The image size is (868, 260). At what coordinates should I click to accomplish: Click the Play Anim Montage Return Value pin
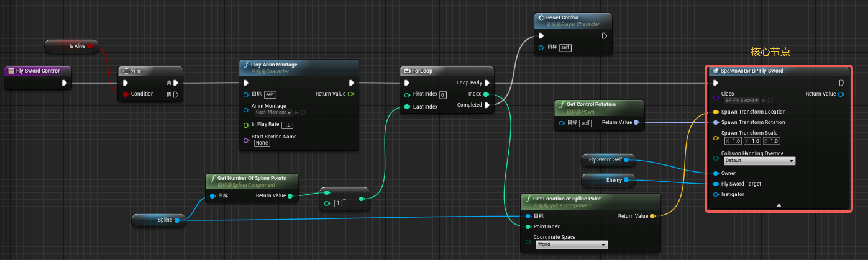351,94
